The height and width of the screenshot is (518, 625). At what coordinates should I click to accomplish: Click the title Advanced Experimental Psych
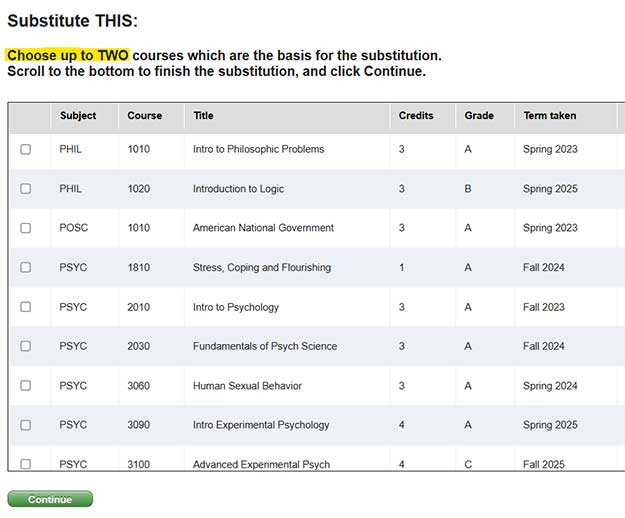click(261, 464)
